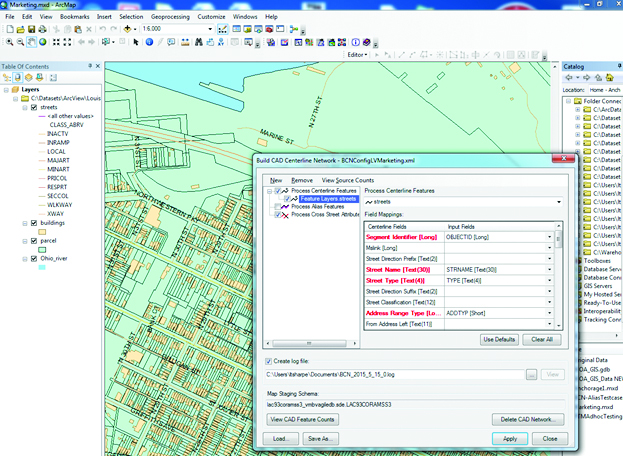Open Segment Identifier input field dropdown

click(x=550, y=237)
